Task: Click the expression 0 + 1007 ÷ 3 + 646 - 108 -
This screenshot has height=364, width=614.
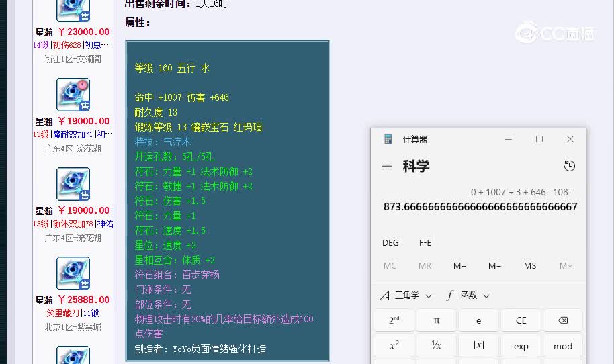Action: tap(521, 192)
